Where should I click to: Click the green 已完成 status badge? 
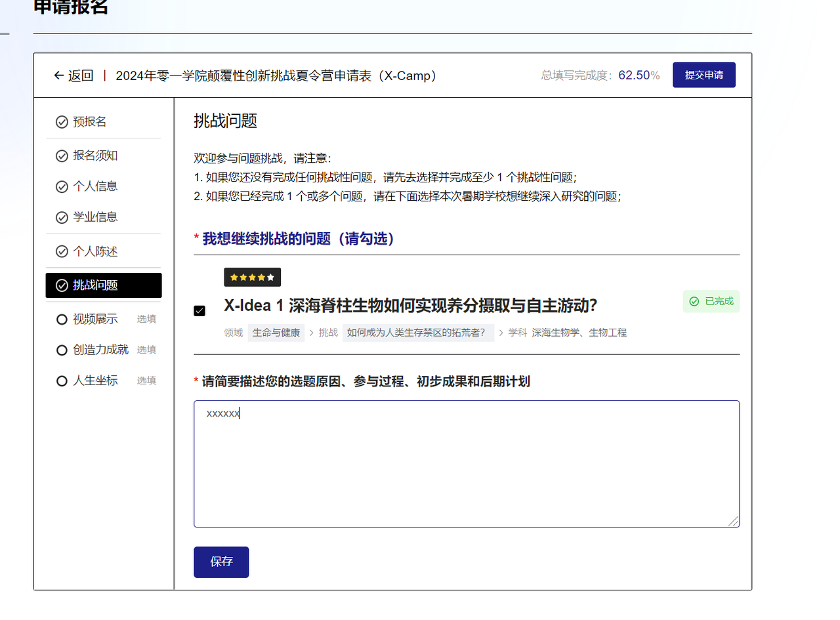[x=711, y=302]
